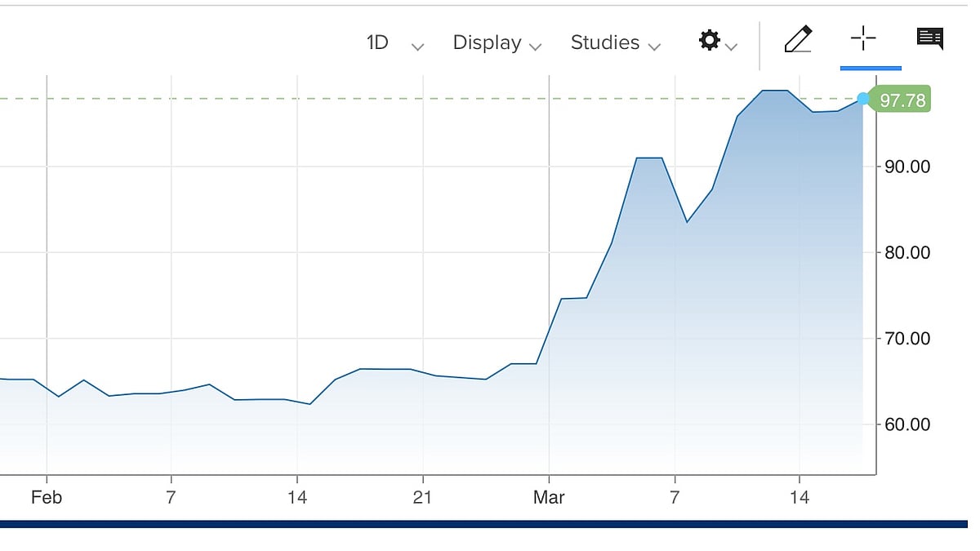Image resolution: width=980 pixels, height=551 pixels.
Task: Open the chart settings gear
Action: coord(709,39)
